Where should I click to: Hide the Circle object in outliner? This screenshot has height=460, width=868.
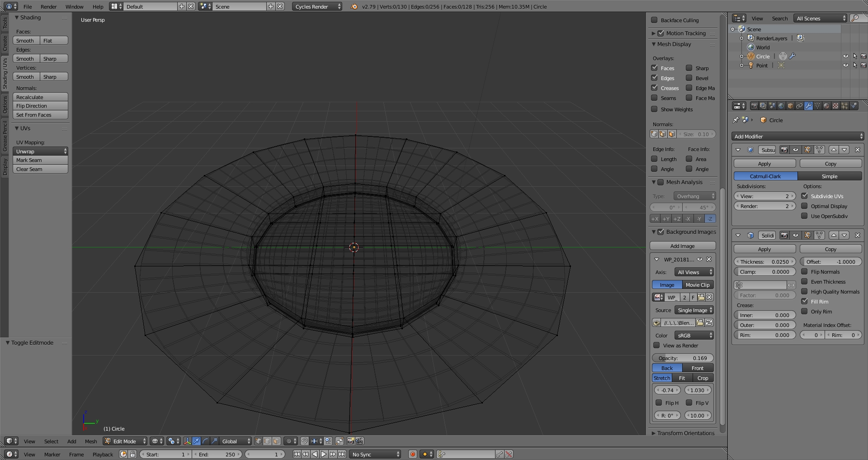pos(845,57)
